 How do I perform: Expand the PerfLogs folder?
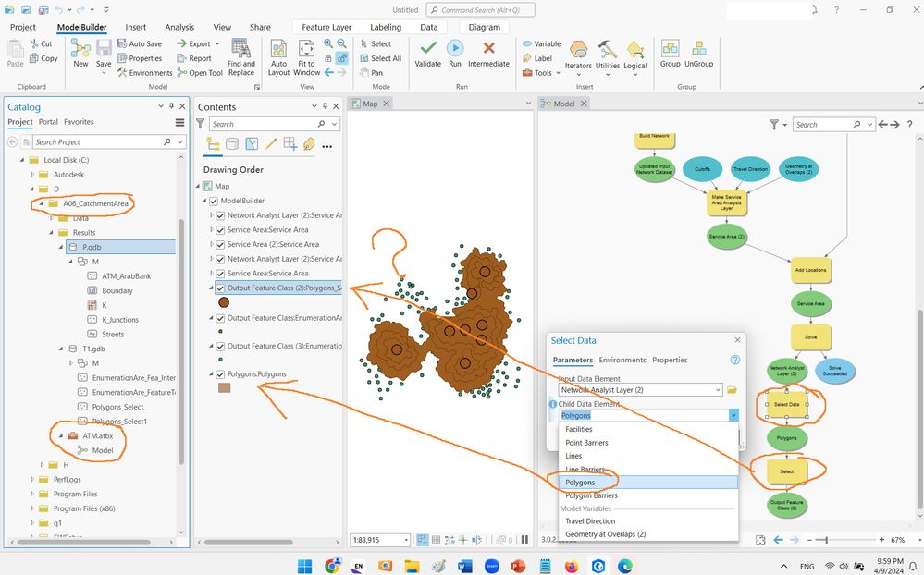pyautogui.click(x=32, y=480)
